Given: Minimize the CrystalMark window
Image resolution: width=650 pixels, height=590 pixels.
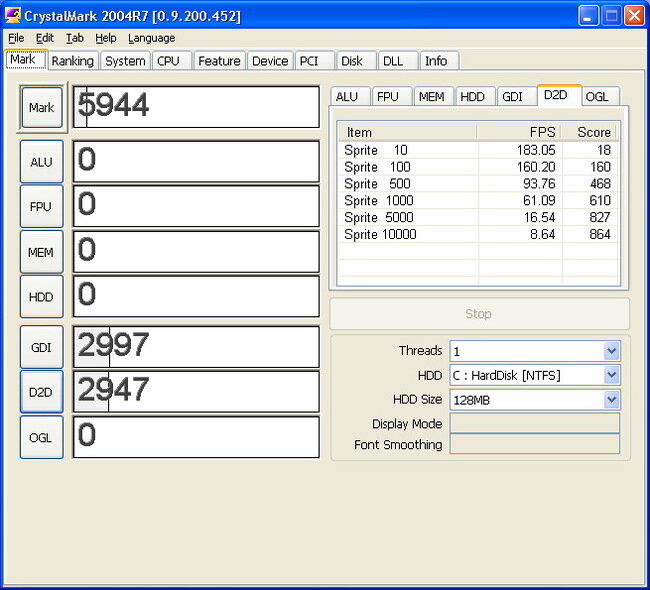Looking at the screenshot, I should [x=588, y=16].
